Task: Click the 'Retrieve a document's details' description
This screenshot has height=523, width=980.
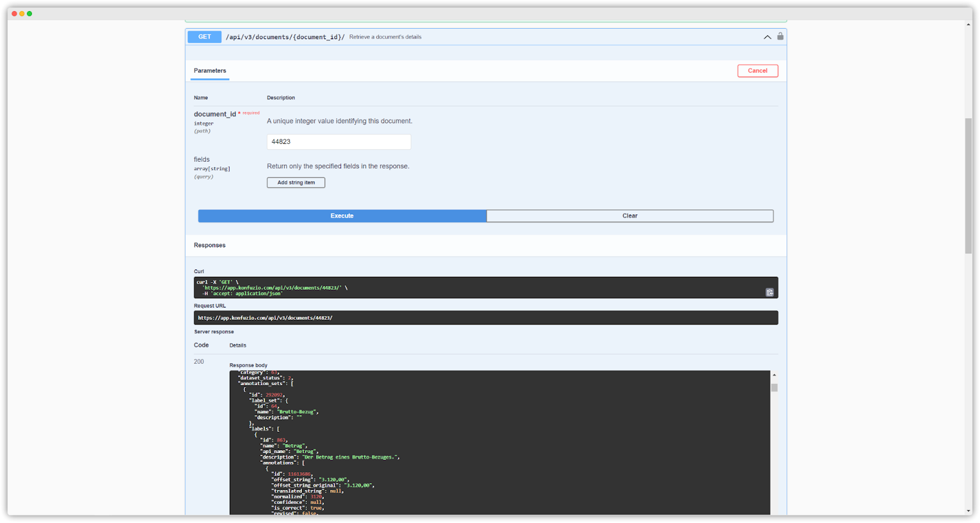Action: pos(385,37)
